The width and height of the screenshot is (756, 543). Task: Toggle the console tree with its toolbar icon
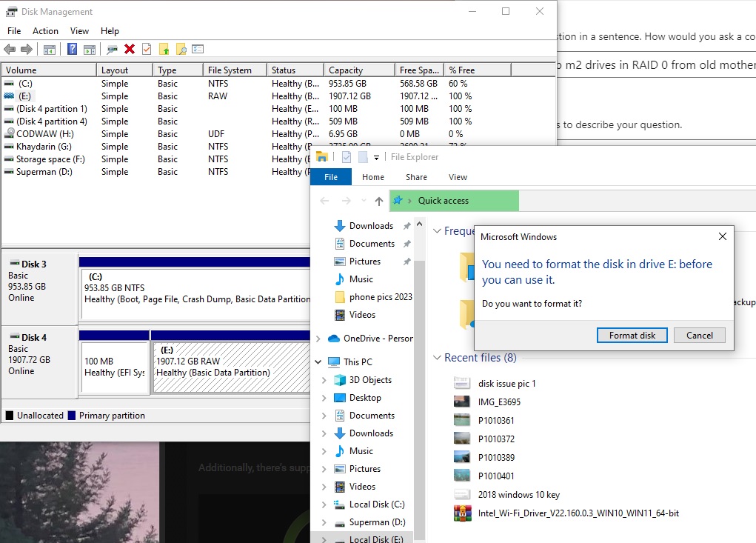[49, 49]
